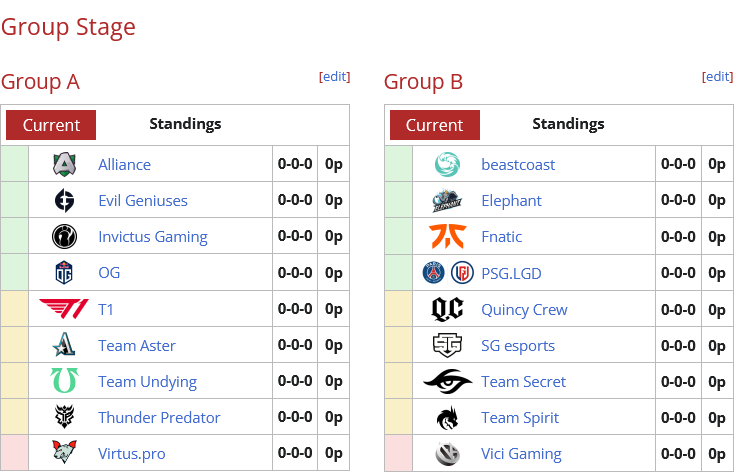This screenshot has height=475, width=739.
Task: Select Current tab in Group B
Action: coord(435,125)
